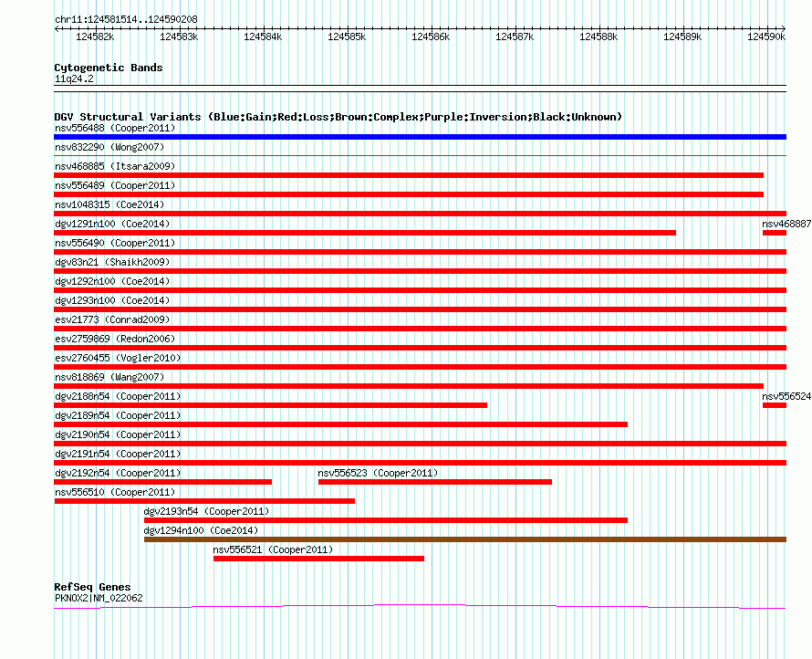Screen dimensions: 812x659
Task: Click the RefSeq Genes track title
Action: tap(92, 587)
